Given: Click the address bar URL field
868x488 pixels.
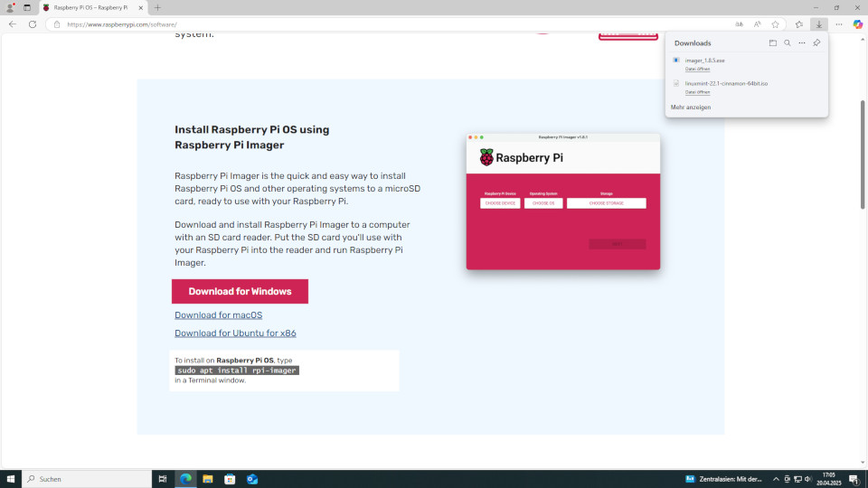Looking at the screenshot, I should [388, 24].
